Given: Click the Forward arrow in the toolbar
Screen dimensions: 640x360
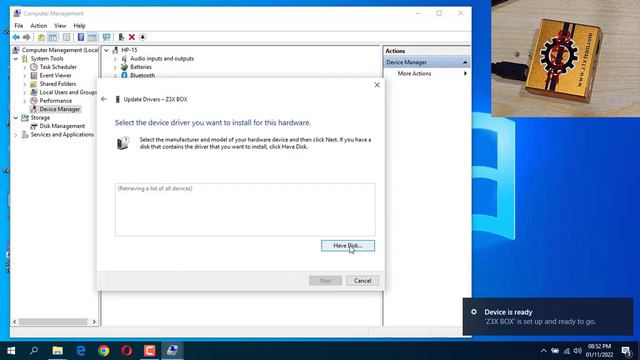Looking at the screenshot, I should click(x=27, y=38).
